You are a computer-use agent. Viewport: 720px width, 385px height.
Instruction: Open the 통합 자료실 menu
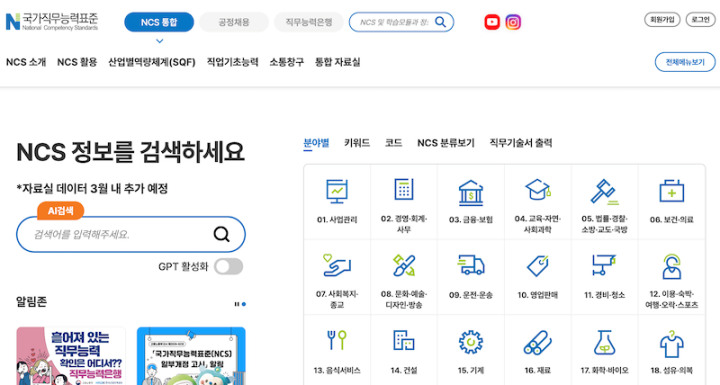[x=338, y=62]
